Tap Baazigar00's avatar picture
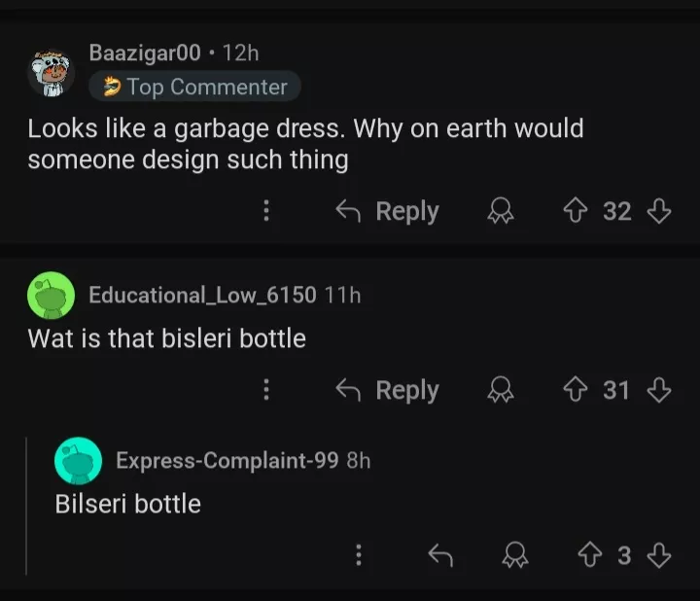This screenshot has height=601, width=700. 51,72
